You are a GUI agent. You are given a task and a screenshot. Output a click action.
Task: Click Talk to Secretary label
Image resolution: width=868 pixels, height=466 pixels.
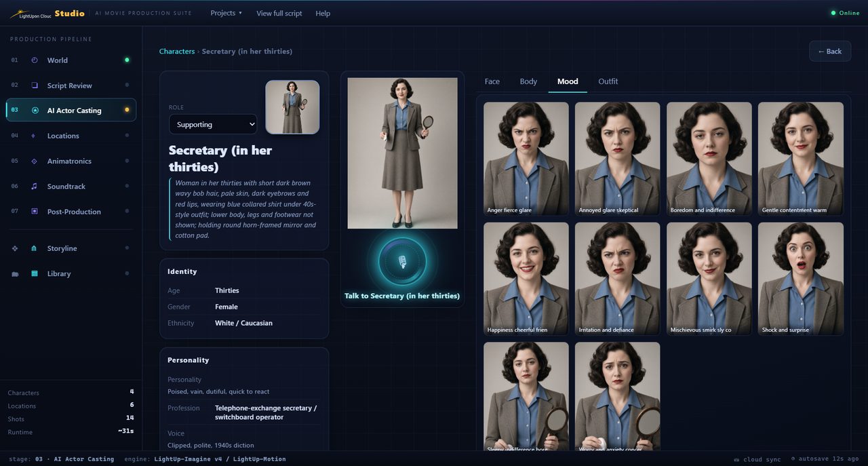[402, 296]
